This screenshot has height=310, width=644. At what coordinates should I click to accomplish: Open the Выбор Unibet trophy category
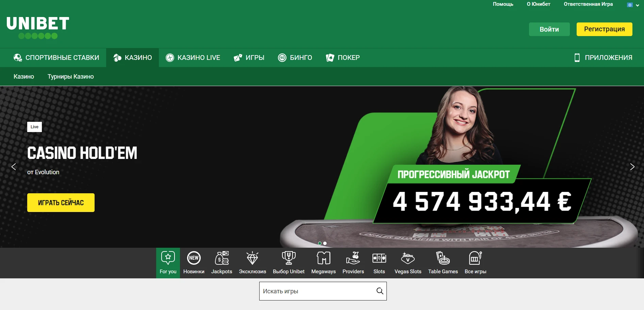(288, 263)
